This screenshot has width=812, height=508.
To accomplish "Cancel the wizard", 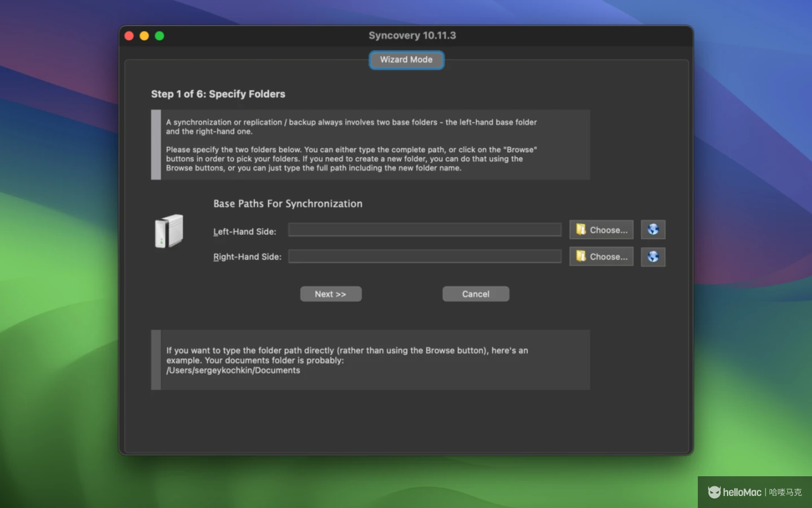I will point(476,294).
